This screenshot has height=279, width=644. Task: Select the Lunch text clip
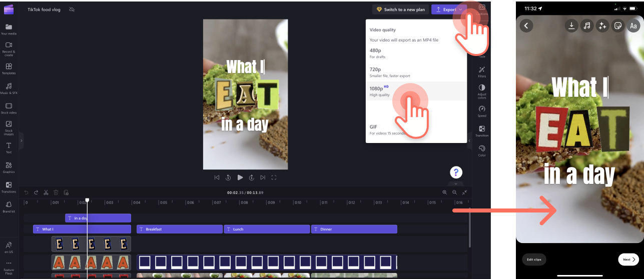point(267,229)
